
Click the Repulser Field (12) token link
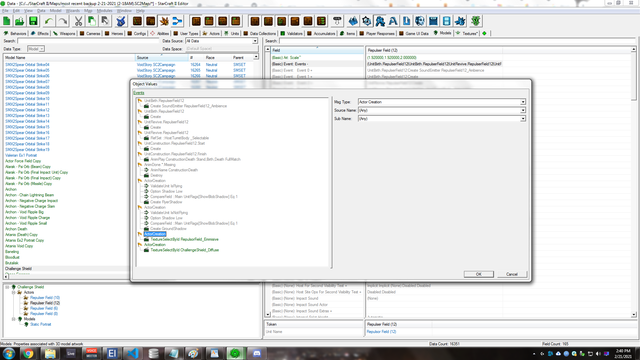[381, 331]
